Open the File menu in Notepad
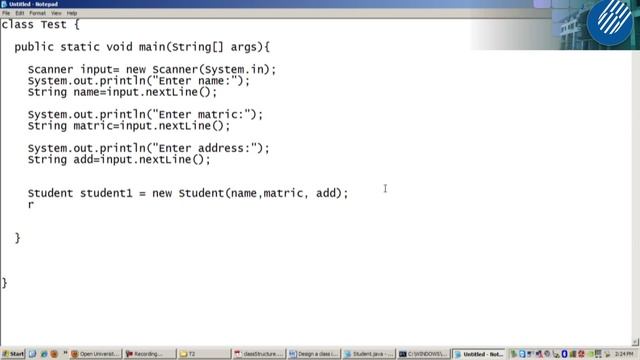The image size is (640, 360). pos(6,13)
